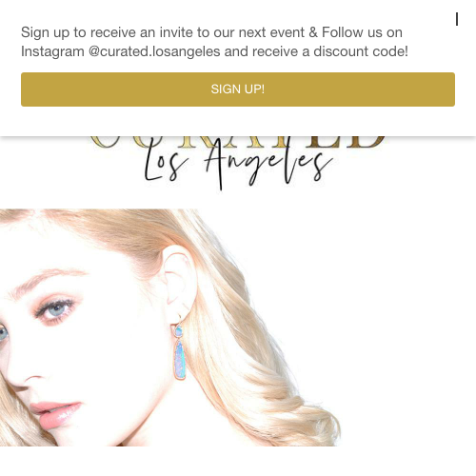Image resolution: width=476 pixels, height=476 pixels.
Task: Click the 'receive a discount code!' text
Action: [x=330, y=51]
